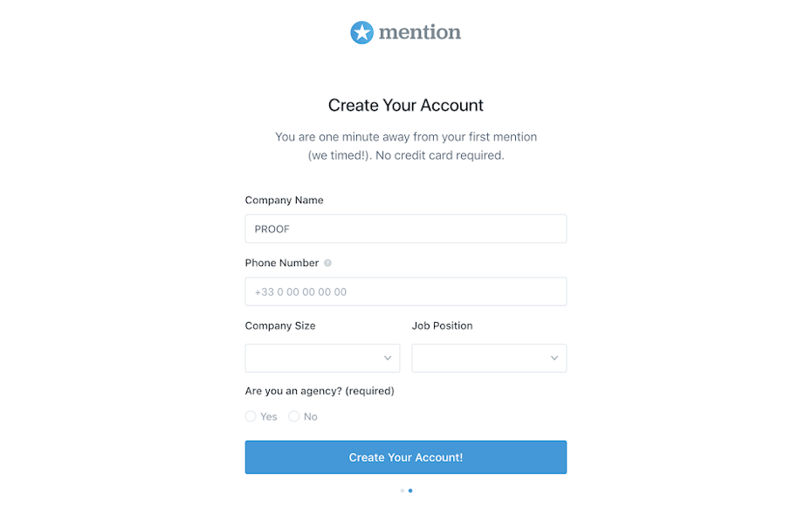Click the Job Position label
The width and height of the screenshot is (812, 513).
442,325
